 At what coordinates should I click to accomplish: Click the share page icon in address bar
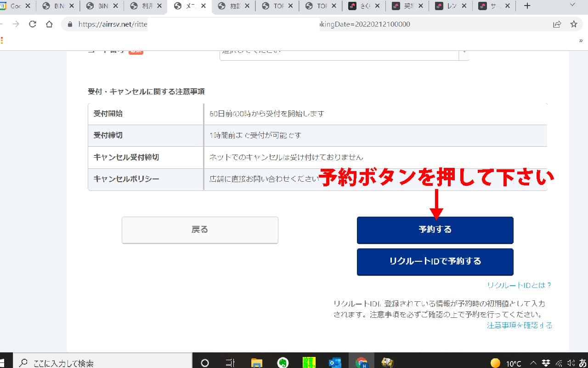[x=557, y=24]
